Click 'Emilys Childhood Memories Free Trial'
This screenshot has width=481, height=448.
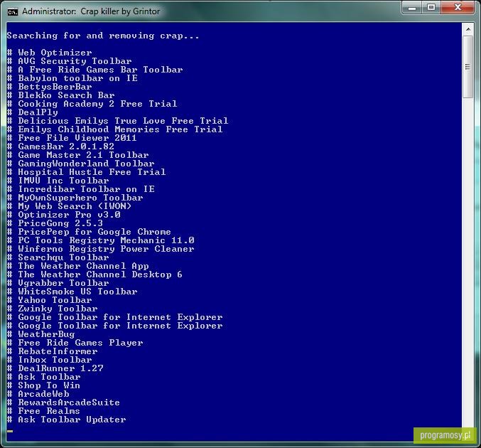tap(114, 129)
